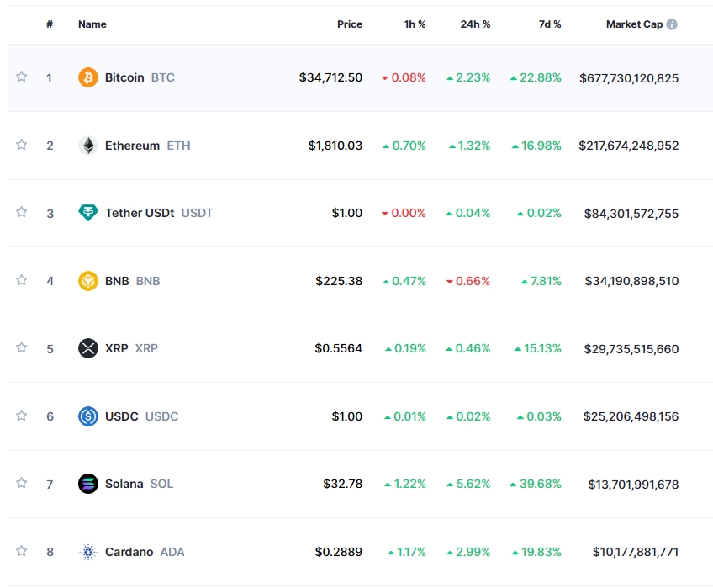The image size is (713, 588).
Task: Star Solana to add to watchlist
Action: click(x=22, y=483)
